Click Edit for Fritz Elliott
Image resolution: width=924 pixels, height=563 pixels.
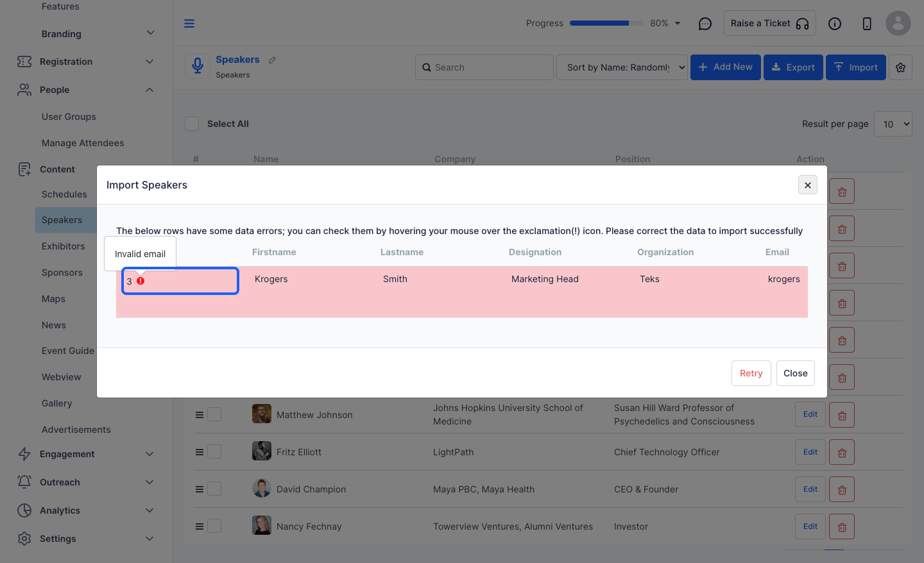coord(810,452)
